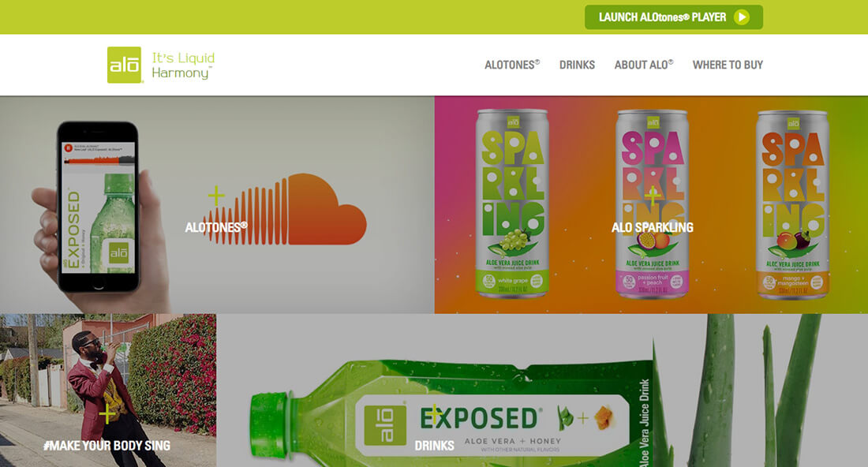The image size is (868, 467).
Task: Open the ALOTONES menu item
Action: (512, 65)
